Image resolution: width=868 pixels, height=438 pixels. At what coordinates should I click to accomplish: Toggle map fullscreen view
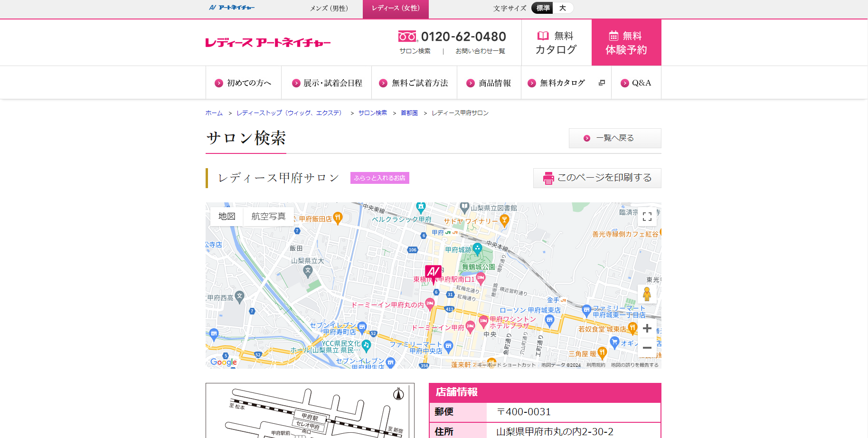(x=647, y=217)
